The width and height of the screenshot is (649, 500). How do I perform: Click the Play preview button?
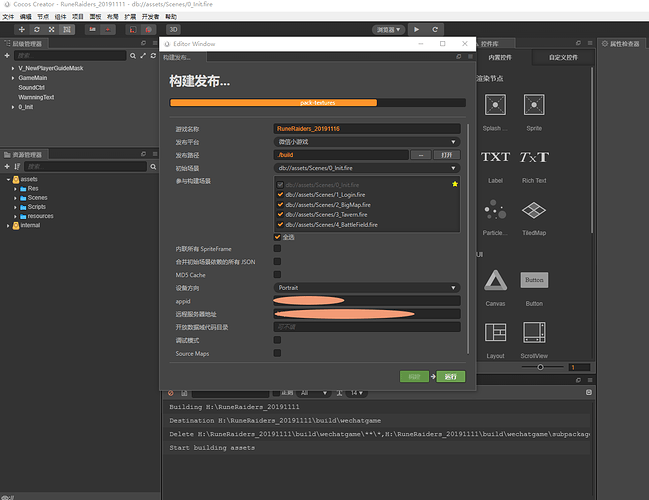click(416, 29)
